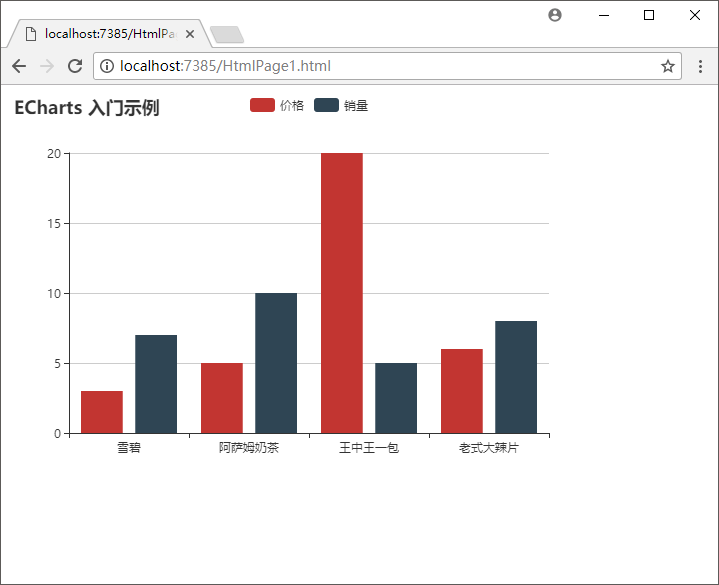Click the user profile icon in title bar
This screenshot has width=719, height=585.
[x=555, y=15]
